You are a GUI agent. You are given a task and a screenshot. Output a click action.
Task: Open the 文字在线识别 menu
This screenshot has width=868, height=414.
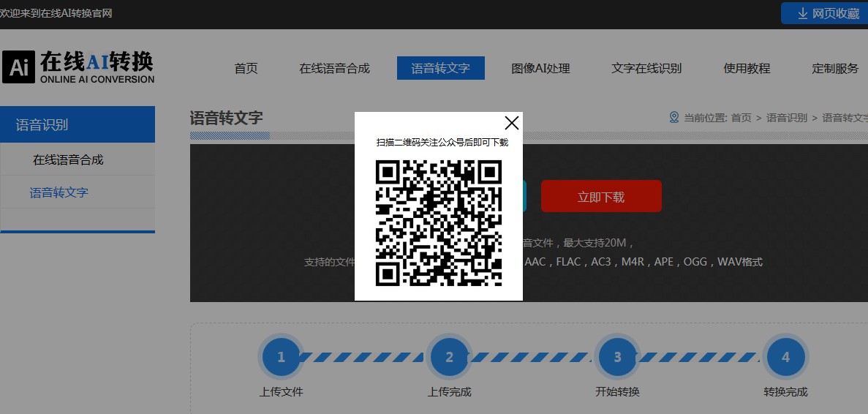pos(646,69)
